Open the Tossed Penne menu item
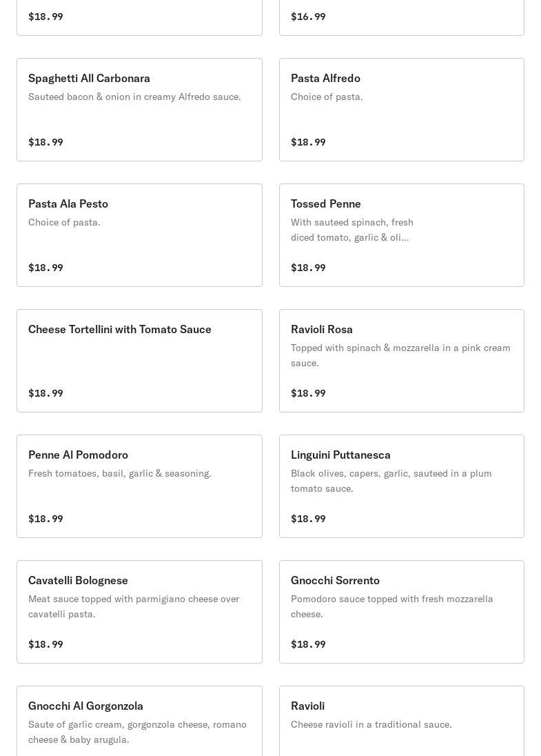Screen dimensions: 541x756 [x=402, y=235]
